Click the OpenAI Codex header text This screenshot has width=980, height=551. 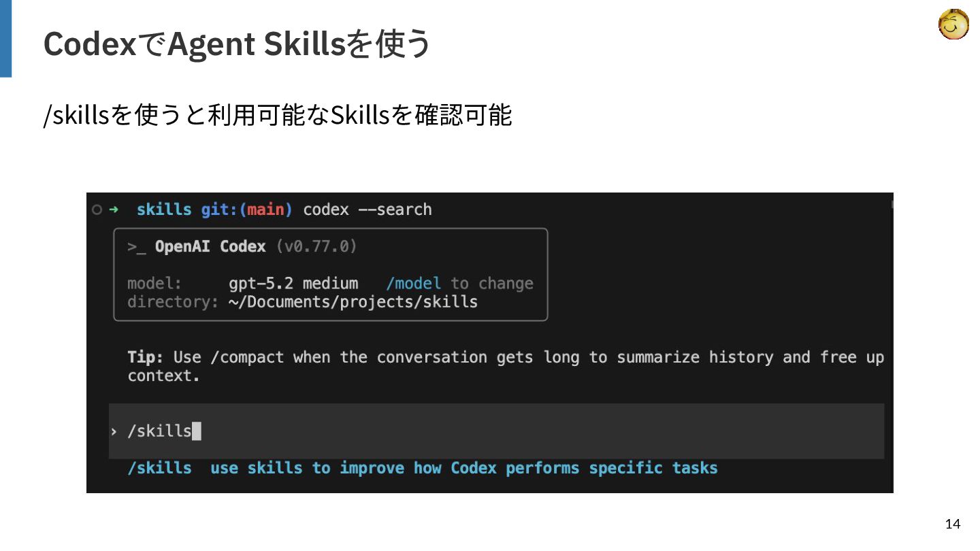point(210,247)
